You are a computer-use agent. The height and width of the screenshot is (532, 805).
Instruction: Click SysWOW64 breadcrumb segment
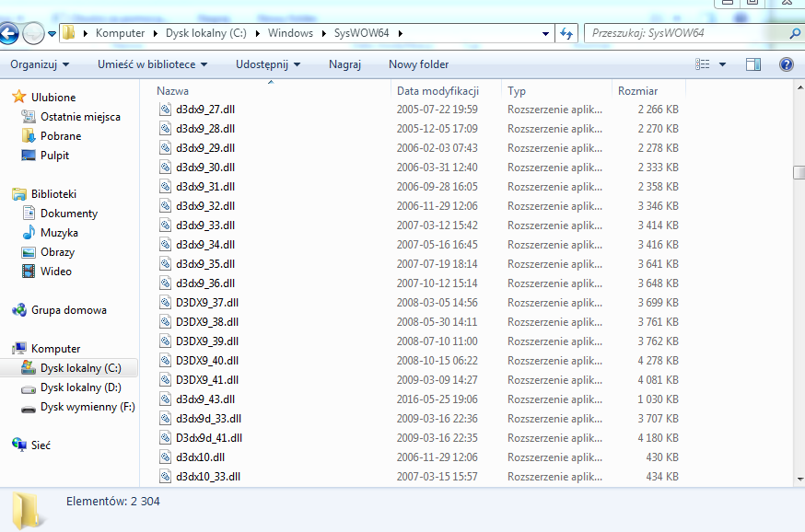(361, 33)
